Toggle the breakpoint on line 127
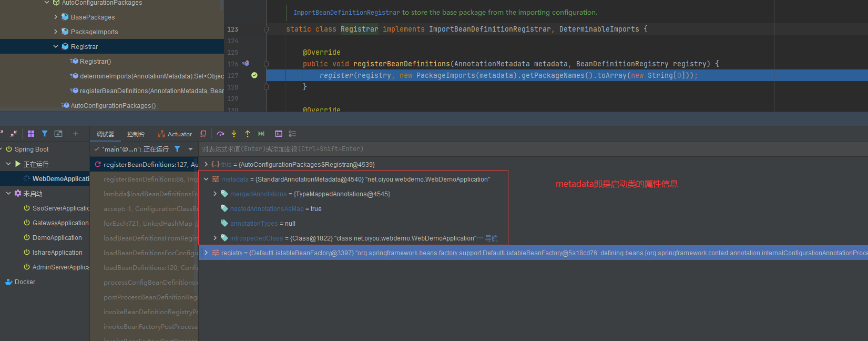Viewport: 868px width, 341px height. (254, 75)
